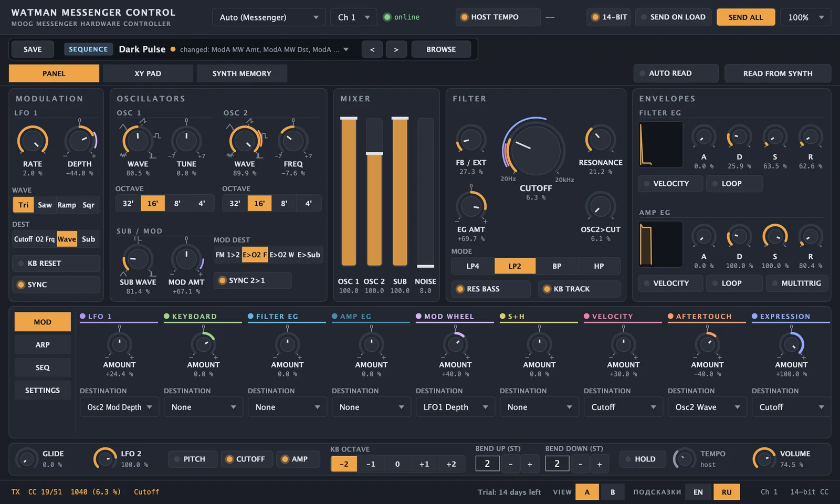Click the SEND ALL button
The width and height of the screenshot is (840, 504).
tap(745, 17)
